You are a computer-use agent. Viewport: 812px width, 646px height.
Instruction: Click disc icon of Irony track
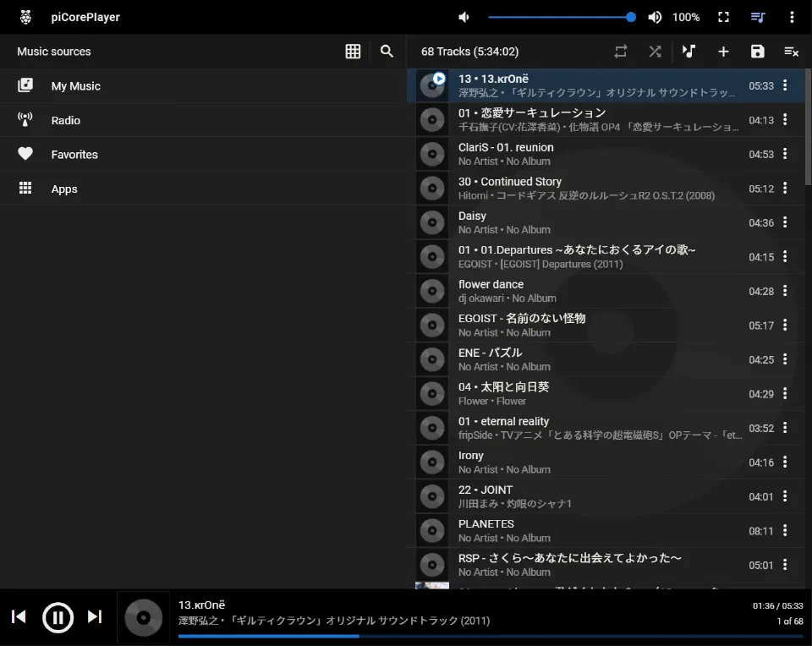point(432,463)
